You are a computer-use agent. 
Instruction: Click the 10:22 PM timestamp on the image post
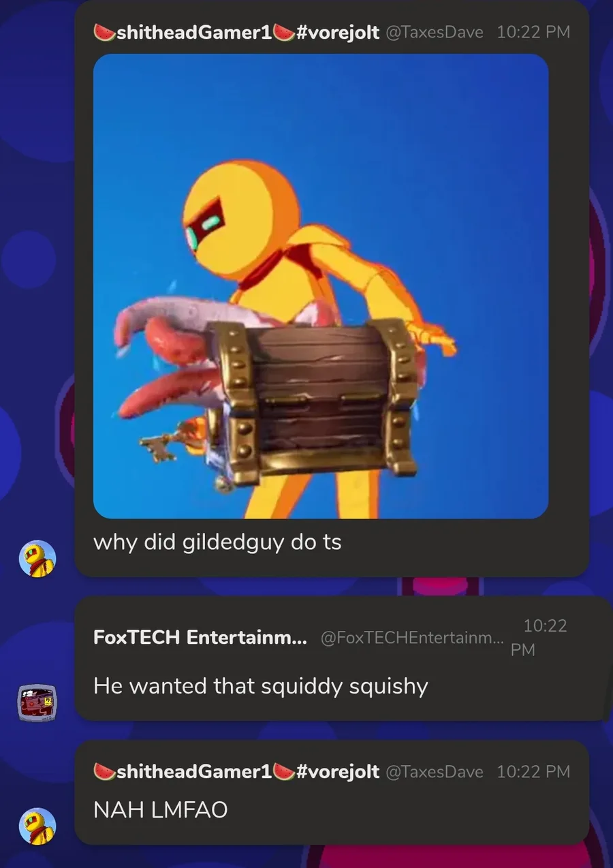(x=533, y=32)
